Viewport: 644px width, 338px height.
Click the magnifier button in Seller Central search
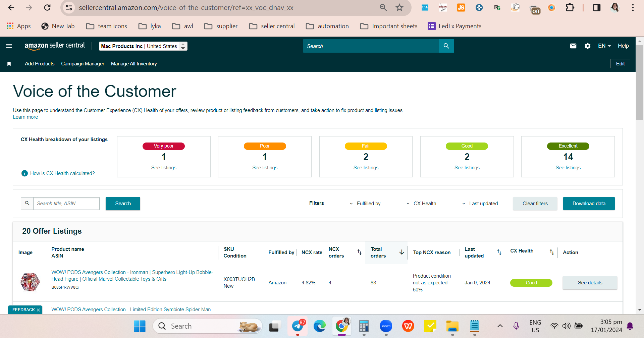[446, 46]
